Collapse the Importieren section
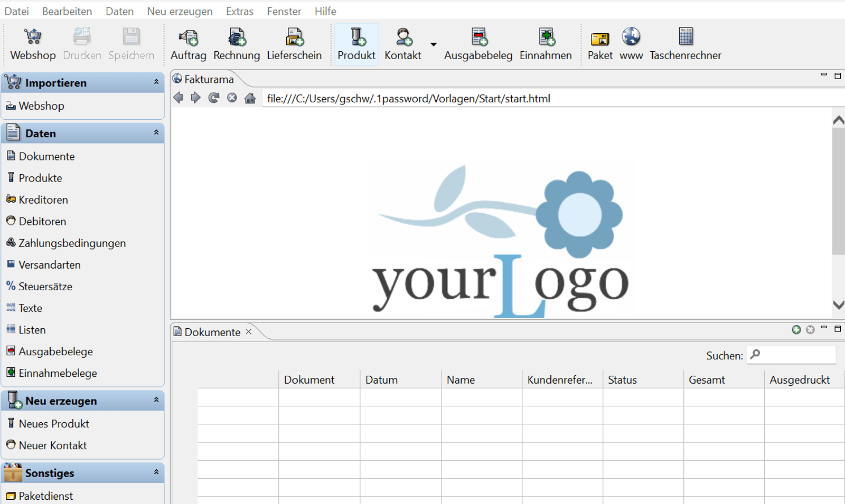 click(x=156, y=82)
